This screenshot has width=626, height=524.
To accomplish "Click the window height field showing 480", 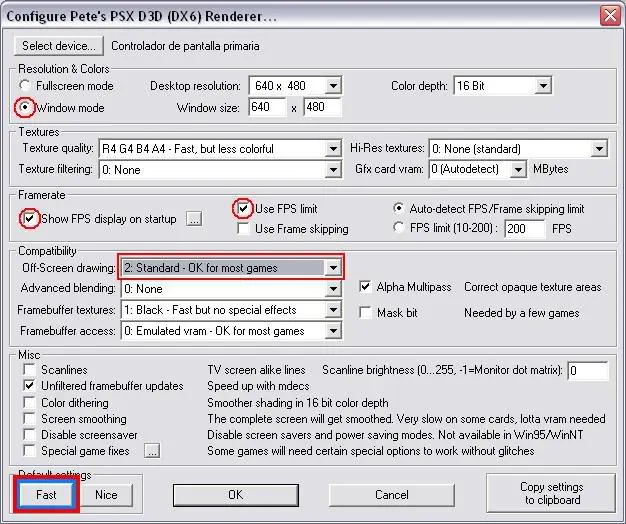I will pyautogui.click(x=322, y=107).
